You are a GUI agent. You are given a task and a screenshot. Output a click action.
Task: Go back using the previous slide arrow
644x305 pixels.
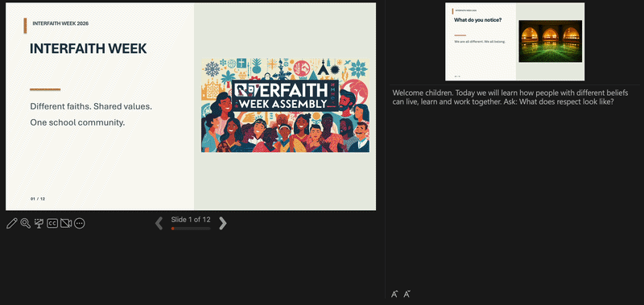click(159, 223)
